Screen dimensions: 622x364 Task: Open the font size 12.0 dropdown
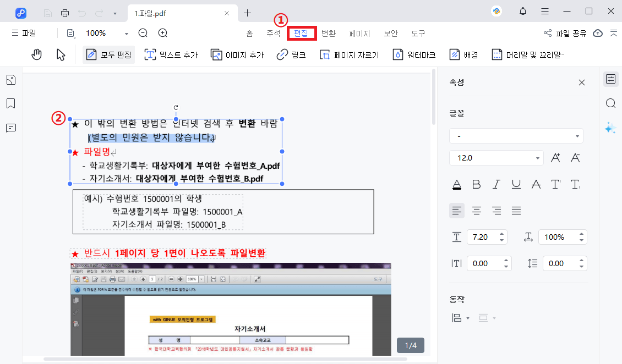(496, 158)
